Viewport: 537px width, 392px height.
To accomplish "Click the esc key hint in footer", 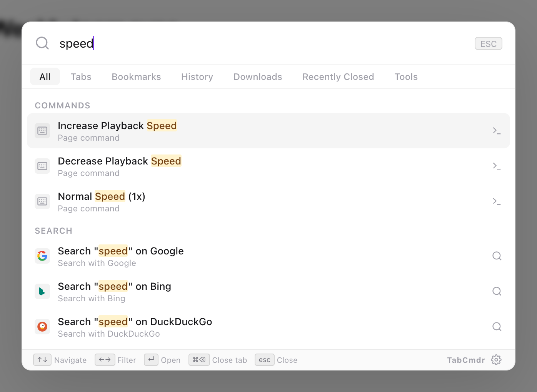I will point(265,360).
